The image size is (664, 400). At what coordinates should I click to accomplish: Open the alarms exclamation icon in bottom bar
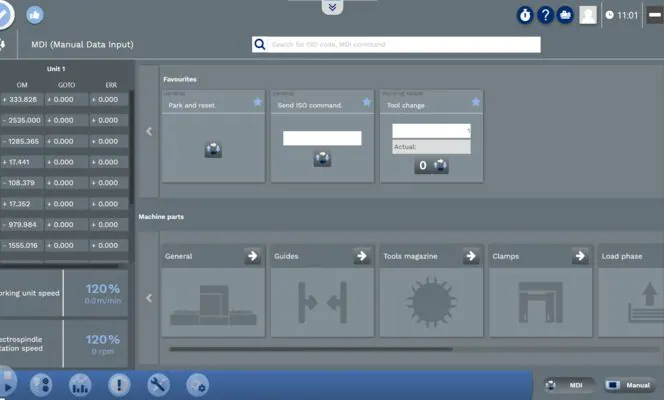pyautogui.click(x=119, y=384)
